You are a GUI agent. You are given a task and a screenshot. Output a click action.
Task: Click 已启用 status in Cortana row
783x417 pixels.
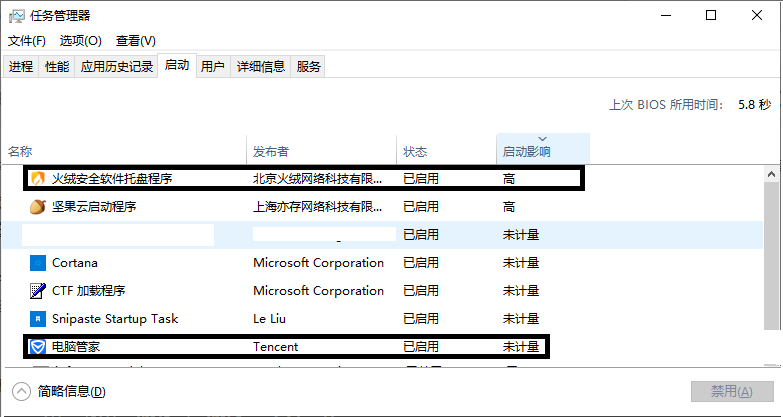tap(421, 263)
